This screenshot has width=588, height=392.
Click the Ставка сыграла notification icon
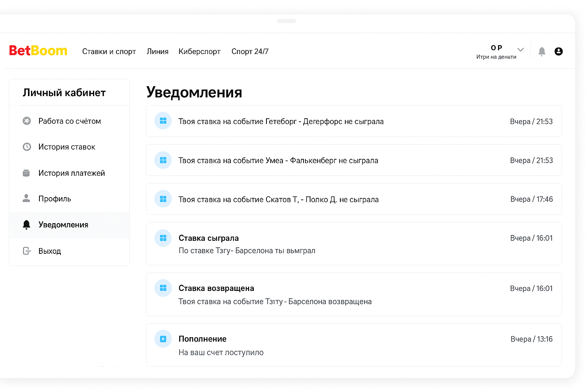163,238
